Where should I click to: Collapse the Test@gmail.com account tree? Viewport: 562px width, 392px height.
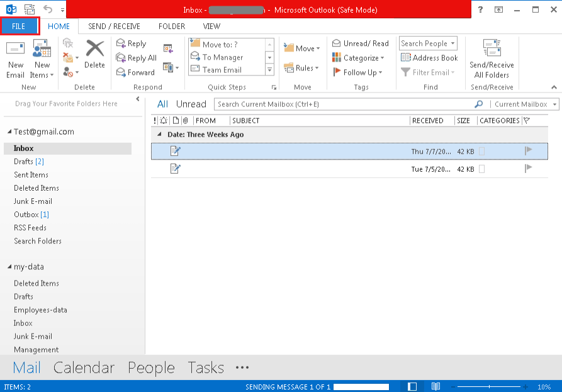point(9,132)
